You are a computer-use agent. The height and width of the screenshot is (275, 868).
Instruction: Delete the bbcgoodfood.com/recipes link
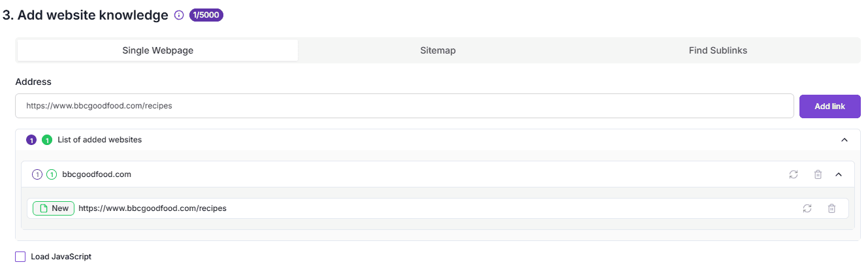(x=831, y=208)
